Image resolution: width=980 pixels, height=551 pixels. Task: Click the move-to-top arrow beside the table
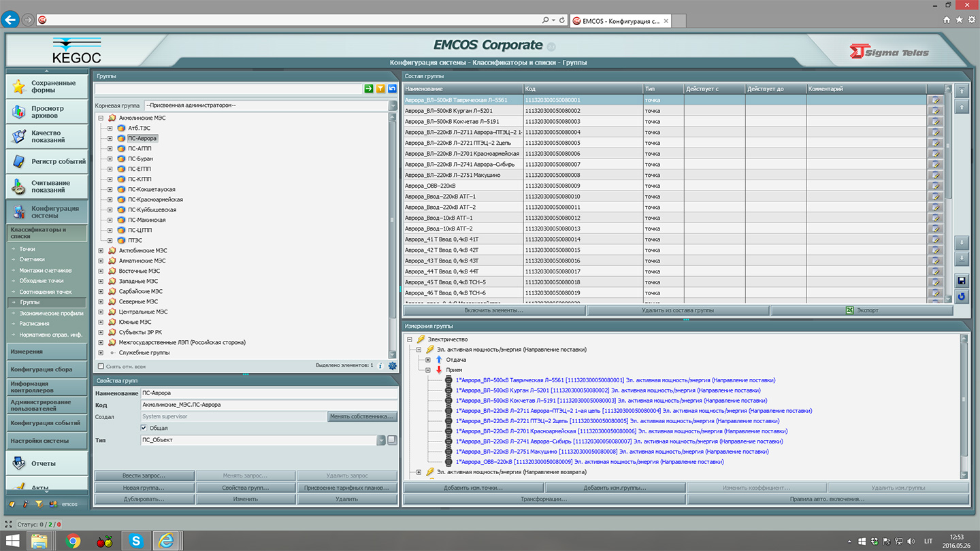961,91
